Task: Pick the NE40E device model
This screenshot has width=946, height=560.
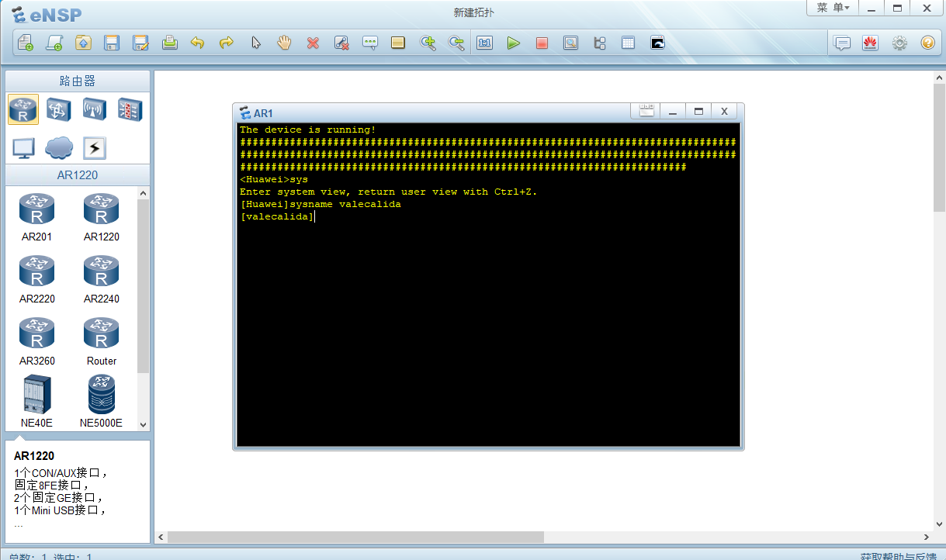Action: [36, 401]
